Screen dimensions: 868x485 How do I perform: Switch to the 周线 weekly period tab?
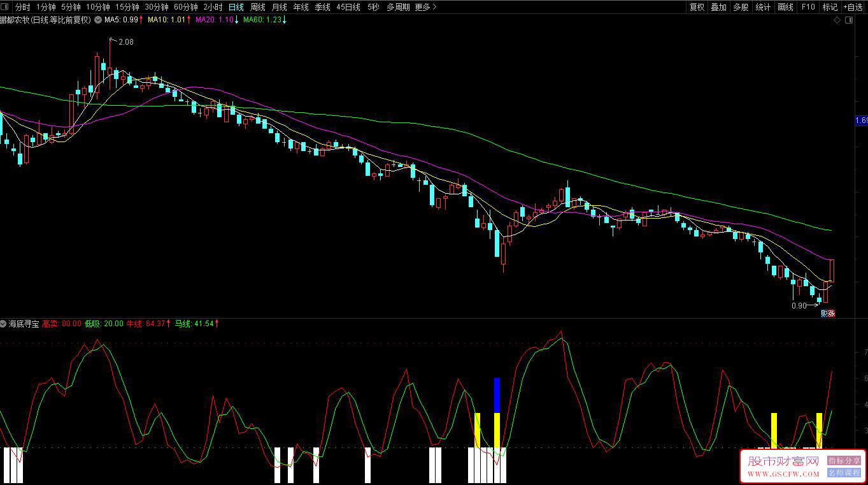click(257, 7)
